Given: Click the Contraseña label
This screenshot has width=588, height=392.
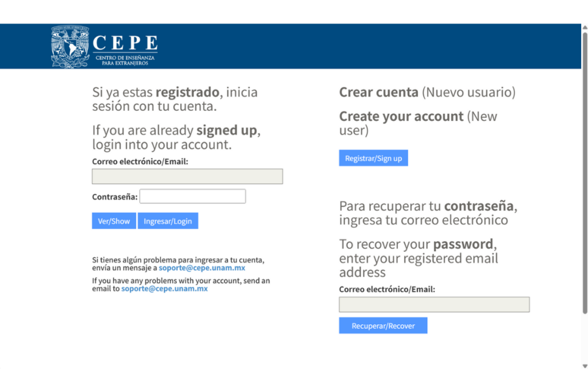Looking at the screenshot, I should 115,197.
